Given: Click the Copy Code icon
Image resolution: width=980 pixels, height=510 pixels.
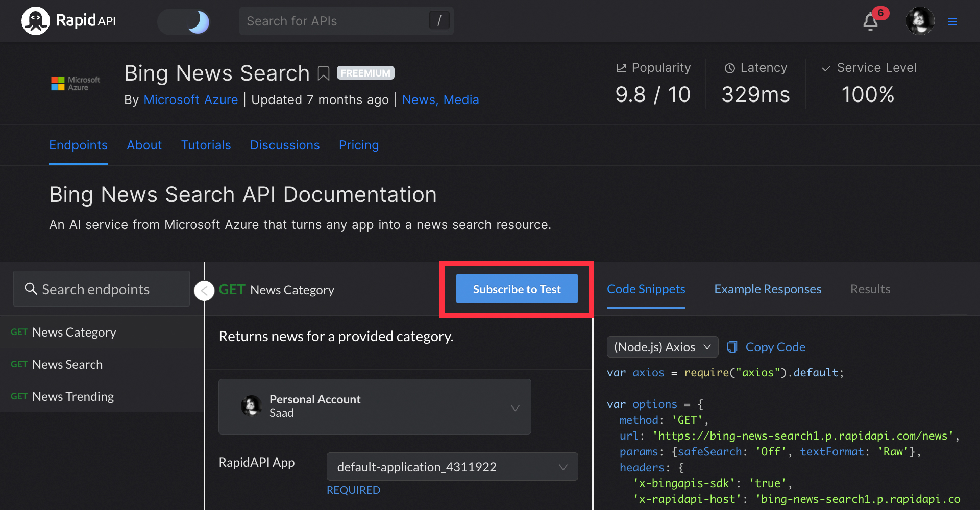Looking at the screenshot, I should coord(732,347).
